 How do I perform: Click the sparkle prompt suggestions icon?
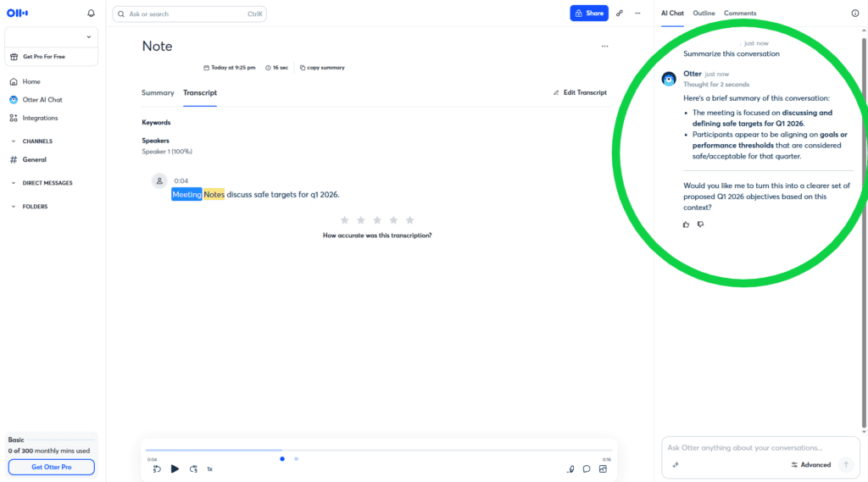click(676, 465)
